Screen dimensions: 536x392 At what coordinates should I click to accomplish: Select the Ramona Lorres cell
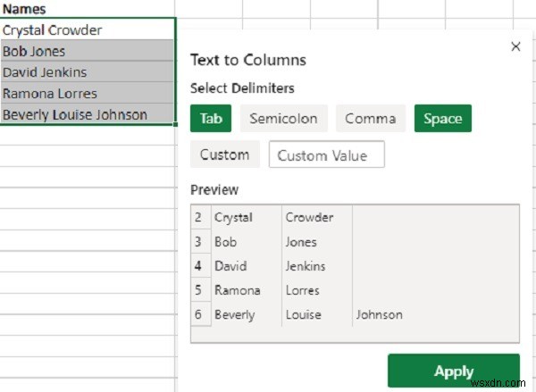pos(88,93)
